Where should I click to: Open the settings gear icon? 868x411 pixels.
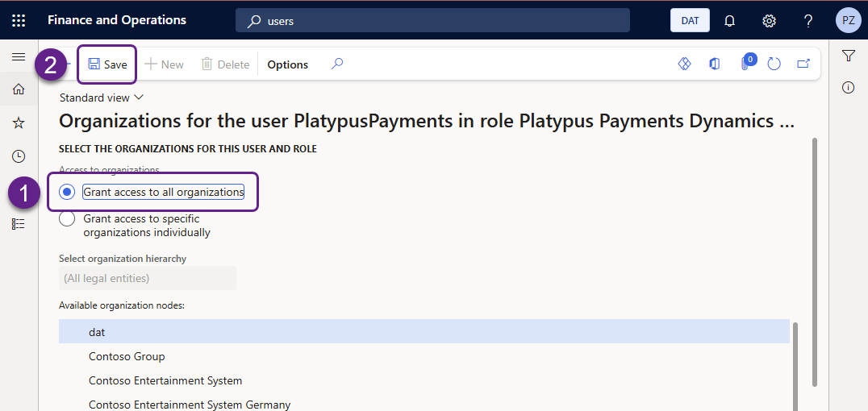coord(769,20)
